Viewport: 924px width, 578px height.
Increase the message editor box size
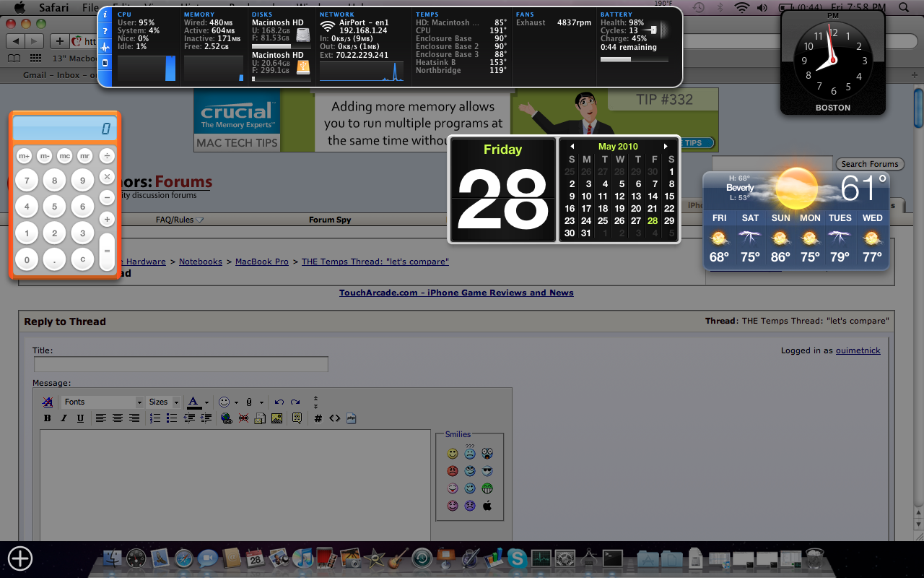click(315, 405)
